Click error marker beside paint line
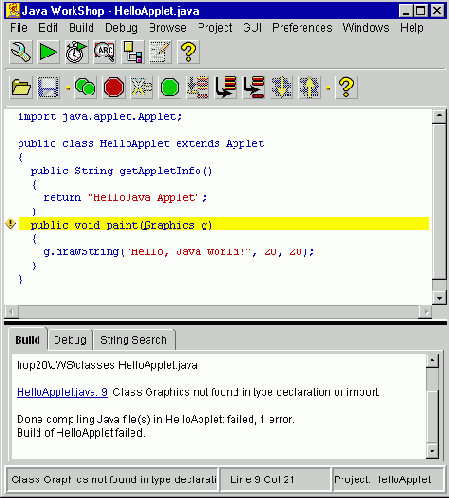Image resolution: width=449 pixels, height=498 pixels. (x=11, y=224)
